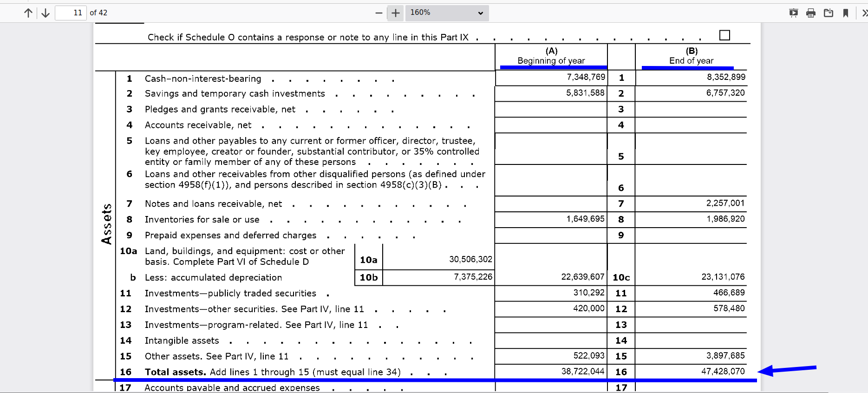Image resolution: width=868 pixels, height=393 pixels.
Task: Click the vertical 'Assets' section label
Action: (x=107, y=224)
